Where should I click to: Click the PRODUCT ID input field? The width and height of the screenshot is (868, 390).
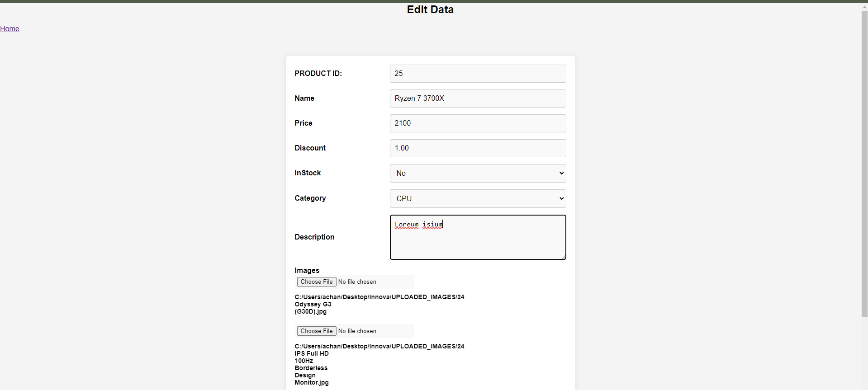pyautogui.click(x=477, y=74)
